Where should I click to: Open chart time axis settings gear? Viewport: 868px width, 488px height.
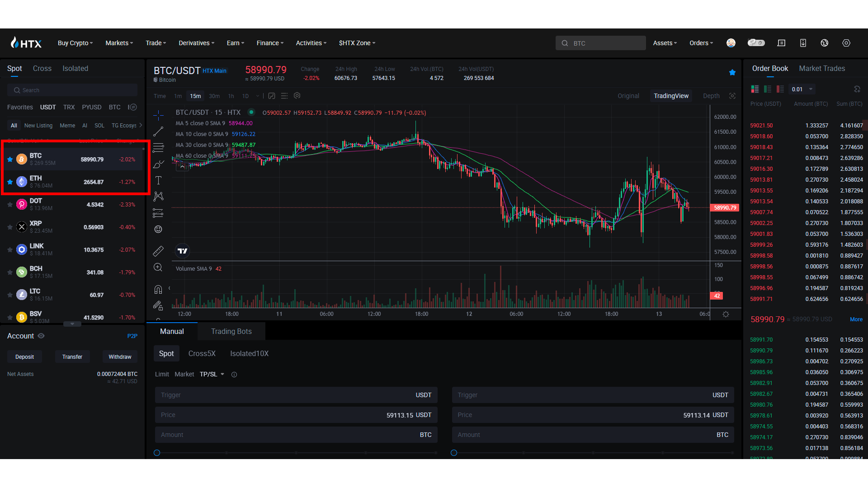(x=726, y=314)
